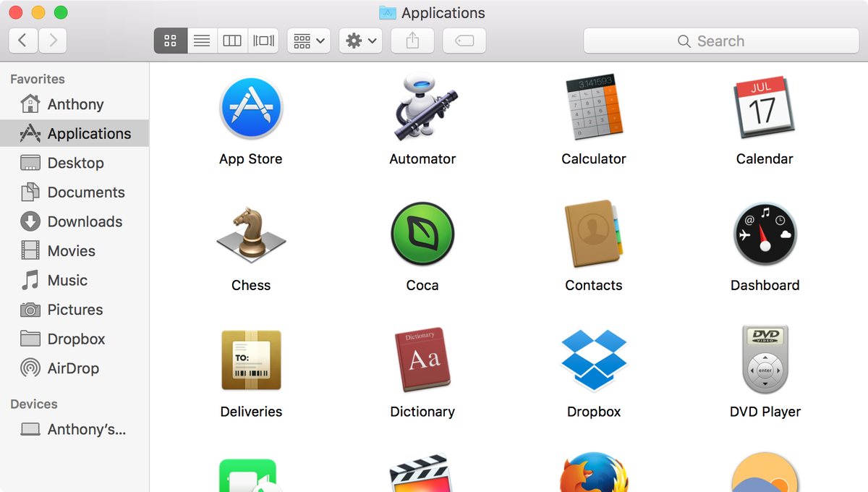Click the Contacts label text
The image size is (868, 492).
click(x=594, y=285)
